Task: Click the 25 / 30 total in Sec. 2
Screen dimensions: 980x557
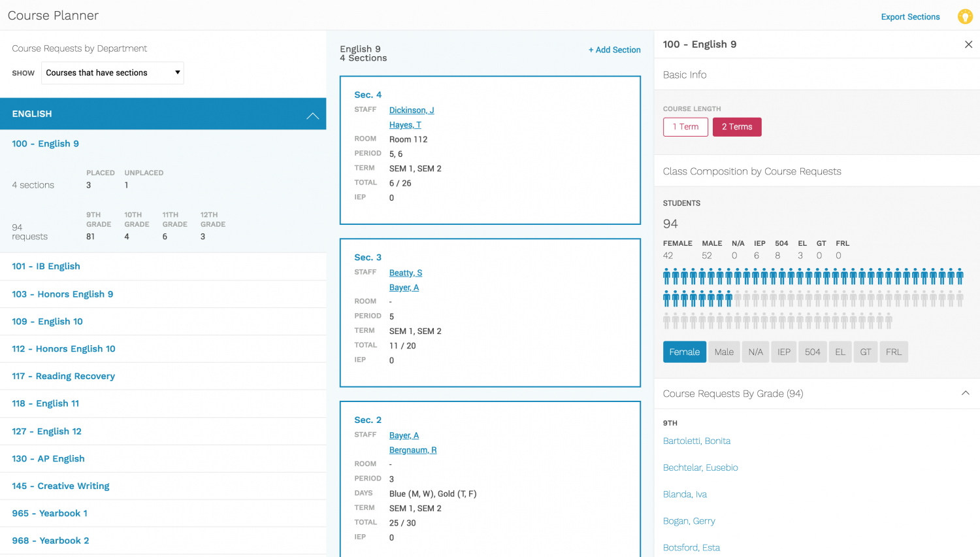Action: tap(402, 523)
